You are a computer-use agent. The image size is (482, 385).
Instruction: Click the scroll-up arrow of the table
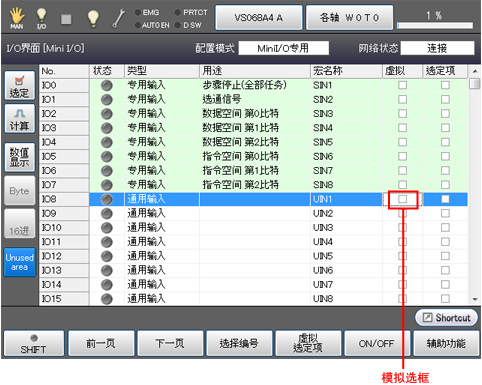475,71
